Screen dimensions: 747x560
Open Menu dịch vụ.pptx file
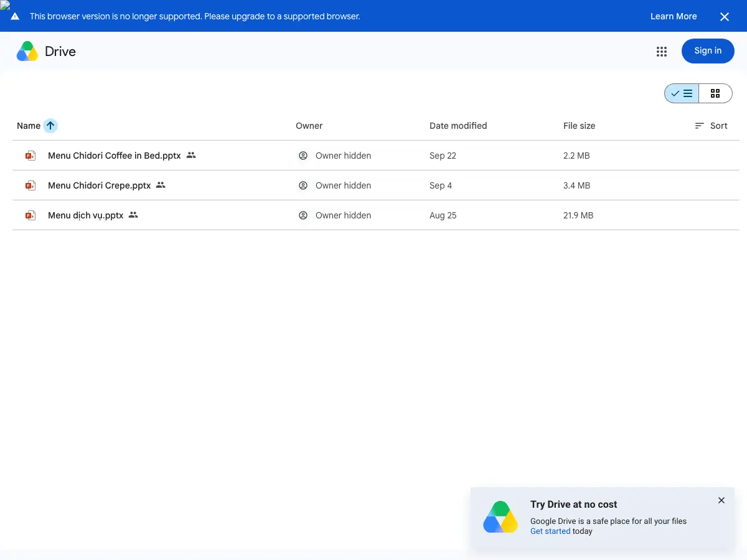click(85, 215)
